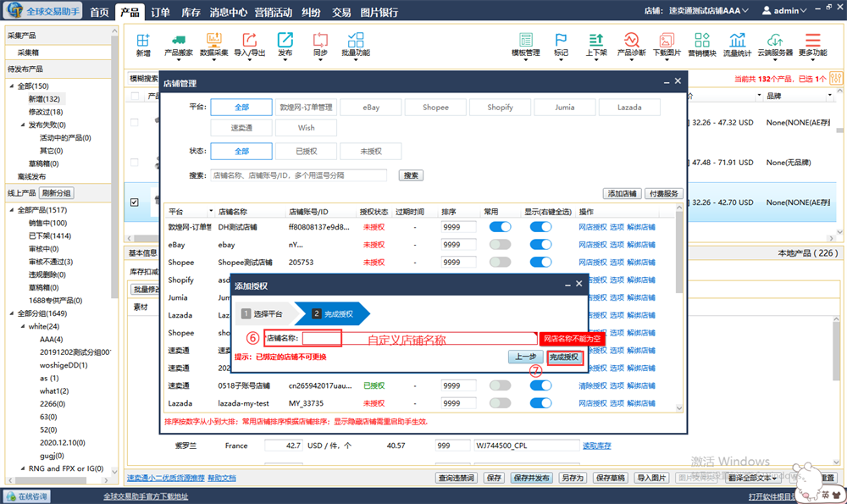Open the 营销活动 main menu tab

point(274,12)
